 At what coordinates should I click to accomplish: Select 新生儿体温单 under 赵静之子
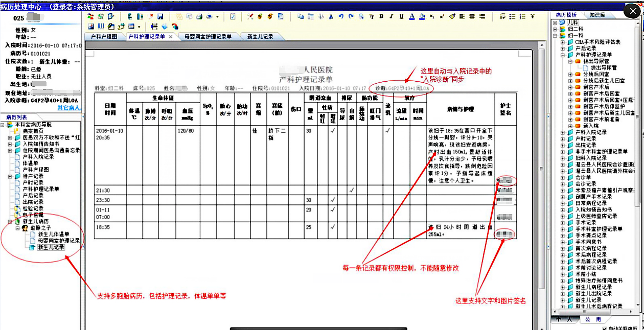(x=54, y=234)
